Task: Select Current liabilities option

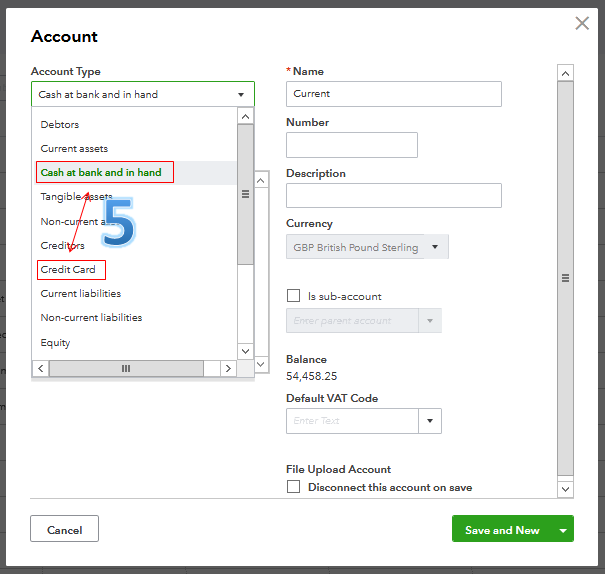Action: coord(81,294)
